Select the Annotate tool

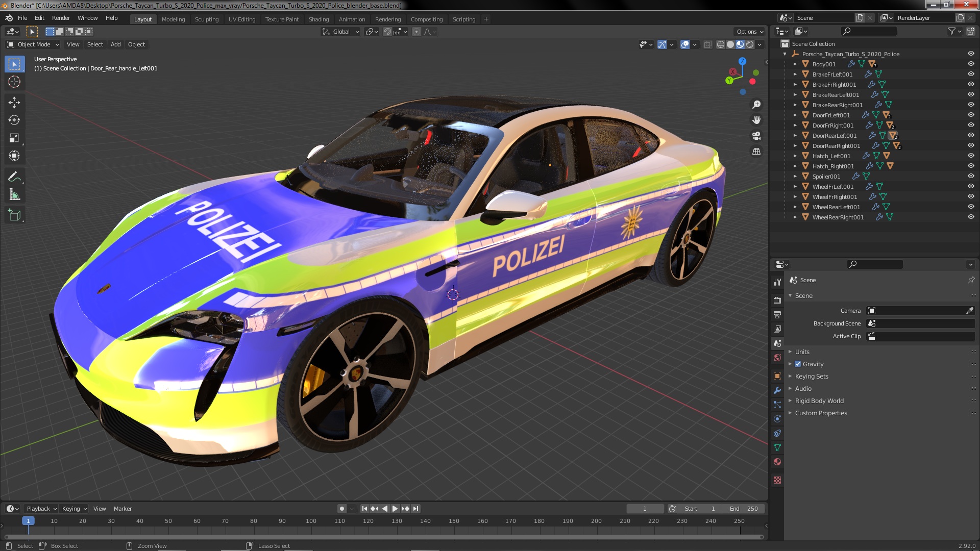[14, 177]
